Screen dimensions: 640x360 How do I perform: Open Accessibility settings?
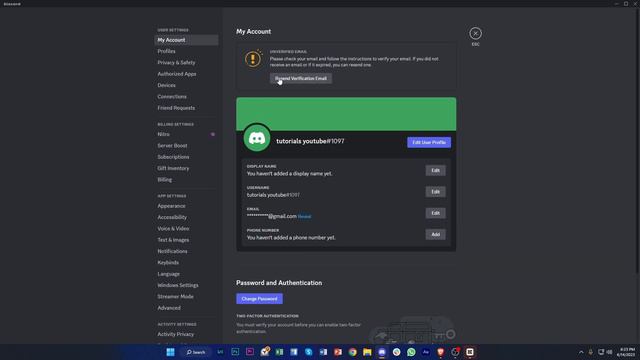pyautogui.click(x=186, y=218)
